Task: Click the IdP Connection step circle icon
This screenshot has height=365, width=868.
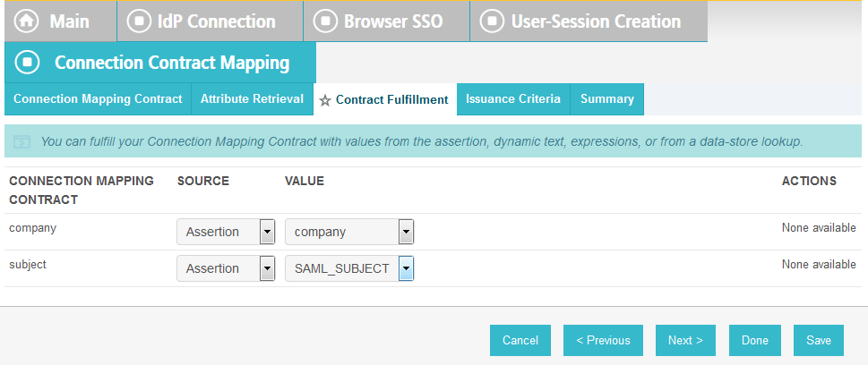Action: coord(139,21)
